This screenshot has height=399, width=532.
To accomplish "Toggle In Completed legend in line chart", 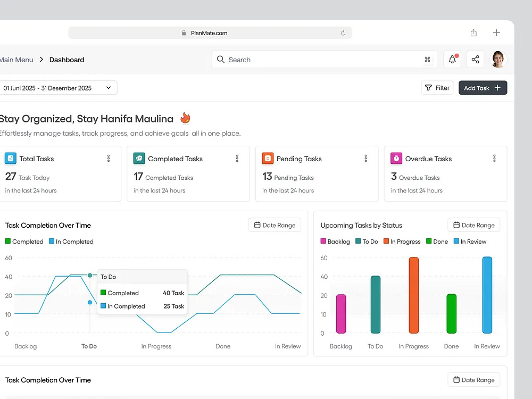I will (x=71, y=242).
